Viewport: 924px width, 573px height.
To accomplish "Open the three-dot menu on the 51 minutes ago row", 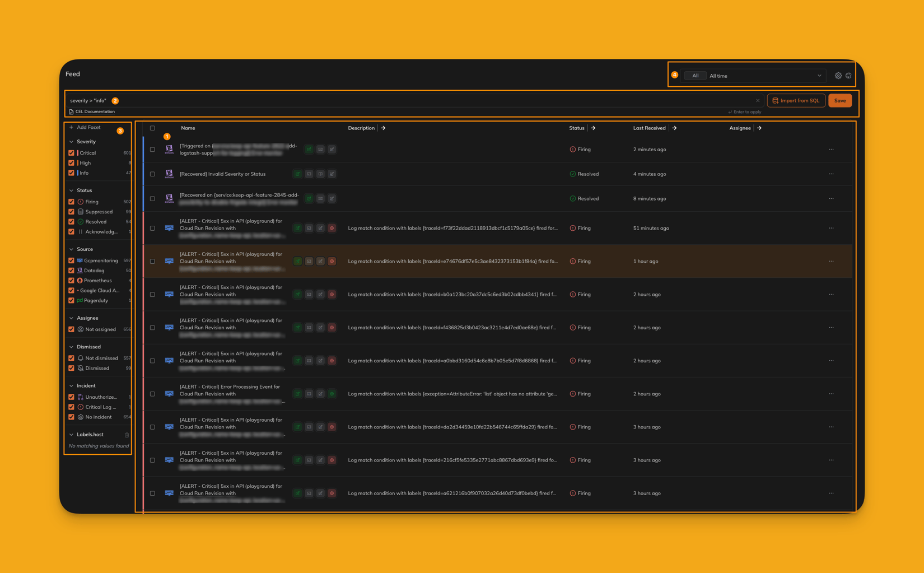I will pyautogui.click(x=831, y=229).
